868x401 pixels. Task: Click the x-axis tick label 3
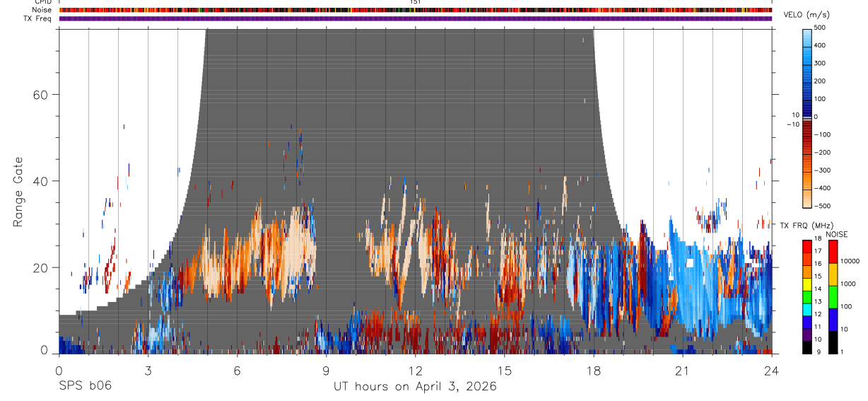(148, 371)
